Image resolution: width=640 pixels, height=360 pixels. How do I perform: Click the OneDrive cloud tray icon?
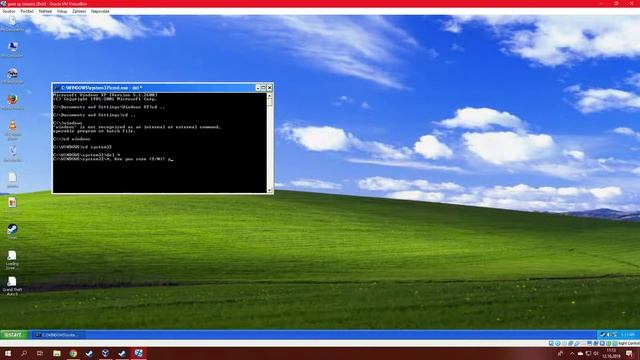coord(580,353)
